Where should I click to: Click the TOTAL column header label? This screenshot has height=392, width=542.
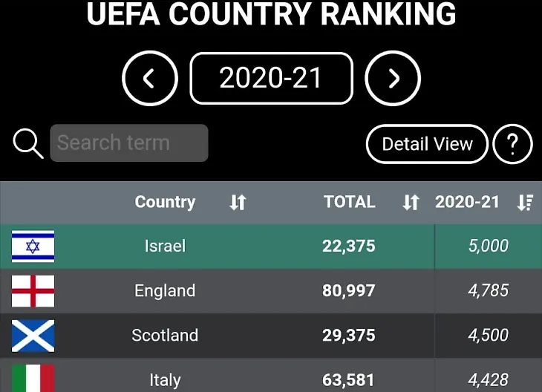350,202
